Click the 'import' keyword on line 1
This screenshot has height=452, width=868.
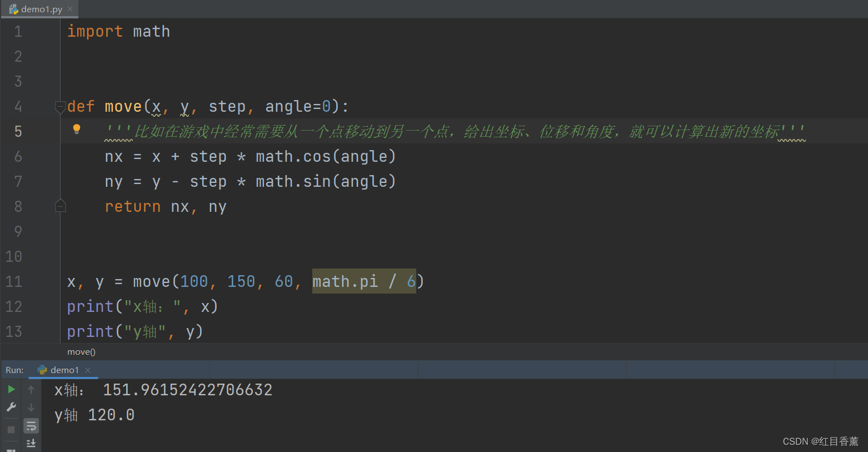(x=95, y=32)
